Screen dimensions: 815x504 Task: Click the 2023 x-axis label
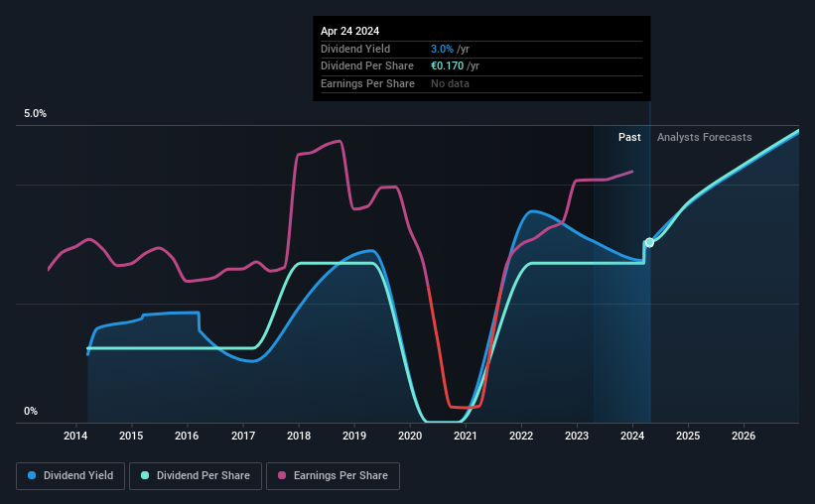(577, 436)
